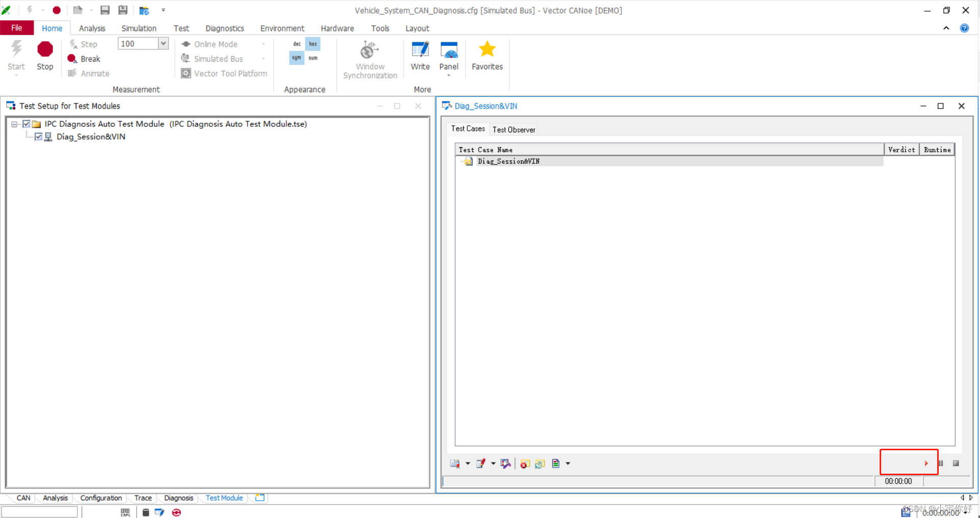Collapse the IPC Diagnosis Auto Test Module tree
This screenshot has height=518, width=980.
(14, 124)
